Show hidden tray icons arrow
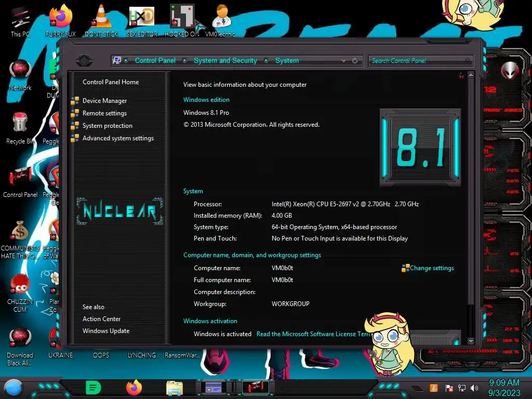 tap(417, 388)
